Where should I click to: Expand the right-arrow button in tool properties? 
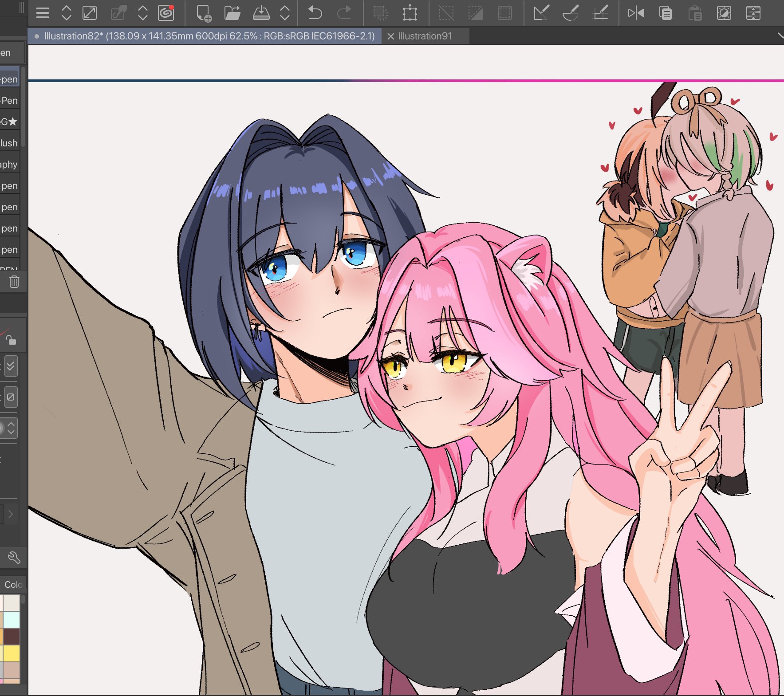point(11,514)
